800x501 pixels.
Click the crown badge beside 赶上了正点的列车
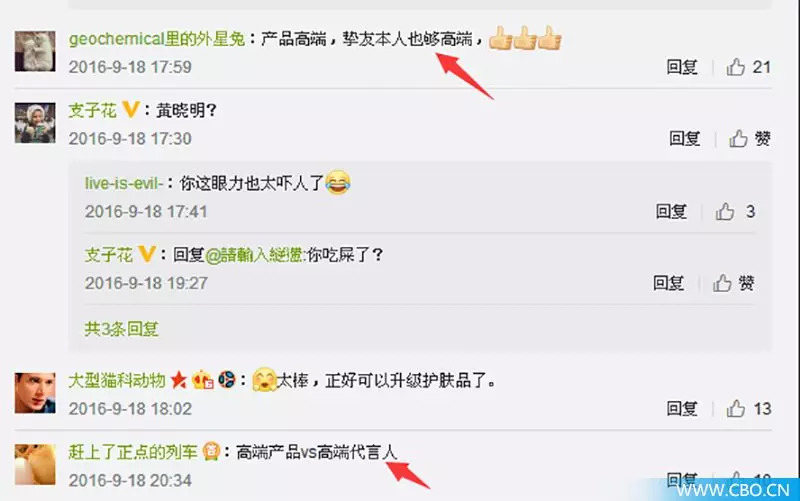[211, 452]
